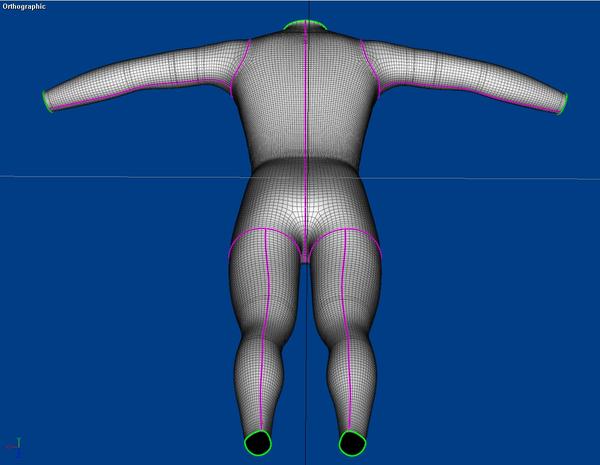This screenshot has height=465, width=600.
Task: Open the Orthographic viewport label menu
Action: tap(24, 7)
